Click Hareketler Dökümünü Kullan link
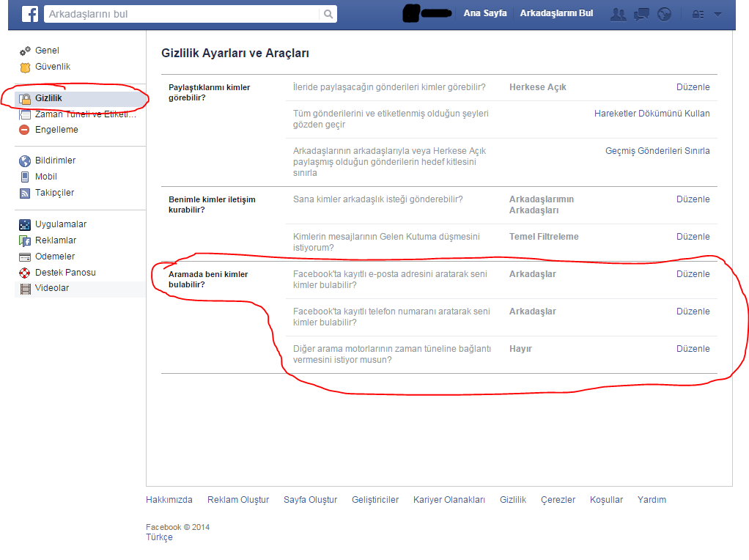This screenshot has width=749, height=560. (652, 113)
